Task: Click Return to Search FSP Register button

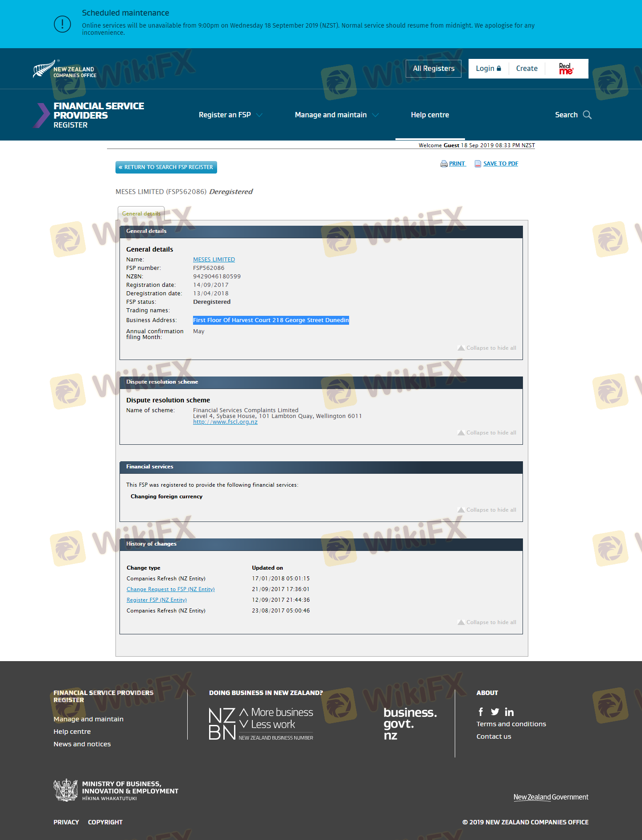Action: (166, 167)
